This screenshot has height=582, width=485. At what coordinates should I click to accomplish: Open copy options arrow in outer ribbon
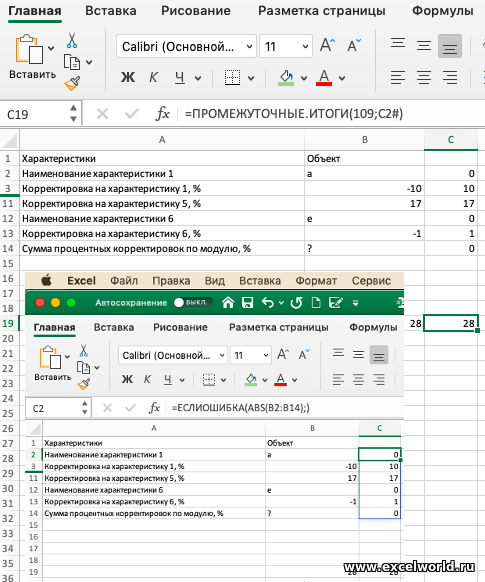coord(89,62)
